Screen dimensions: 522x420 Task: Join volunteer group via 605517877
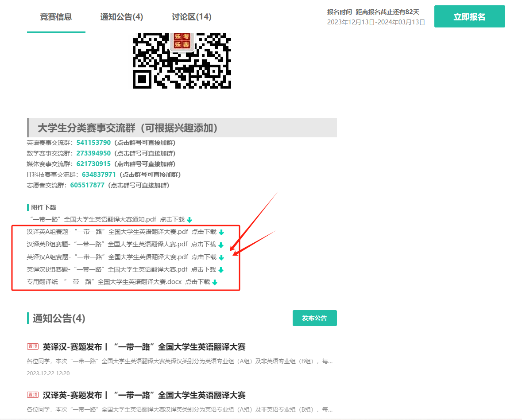(87, 185)
